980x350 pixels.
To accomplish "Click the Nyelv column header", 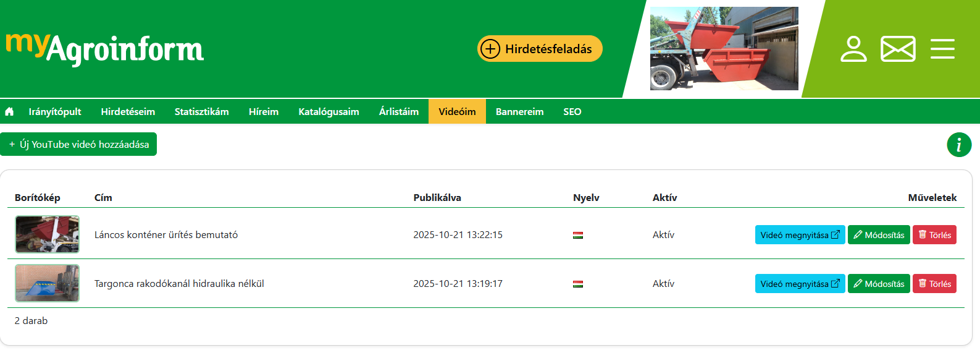I will tap(586, 198).
